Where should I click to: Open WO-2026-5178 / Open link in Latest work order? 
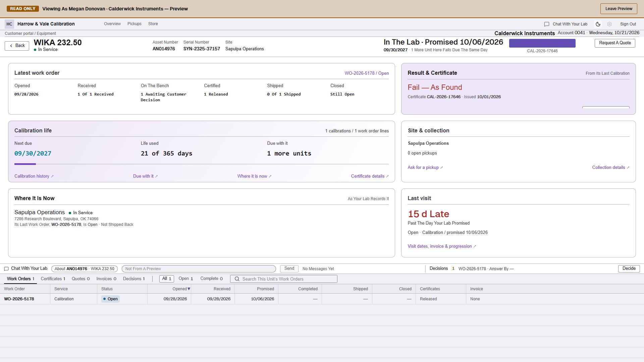[x=367, y=73]
